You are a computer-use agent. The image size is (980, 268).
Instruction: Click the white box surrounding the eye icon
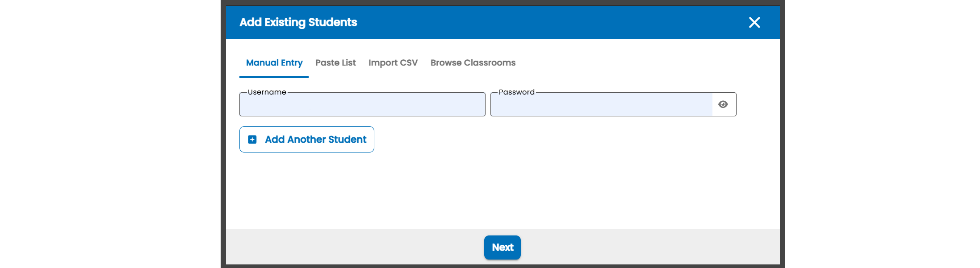pyautogui.click(x=724, y=104)
